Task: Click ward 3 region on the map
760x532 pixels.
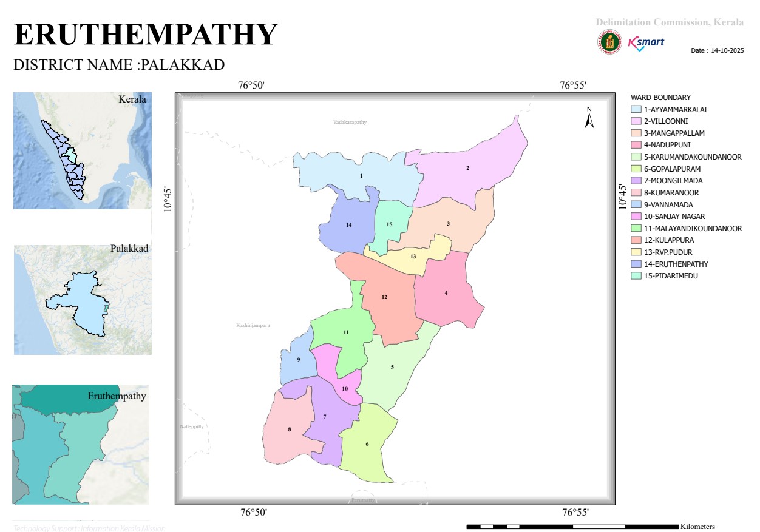Action: point(448,224)
